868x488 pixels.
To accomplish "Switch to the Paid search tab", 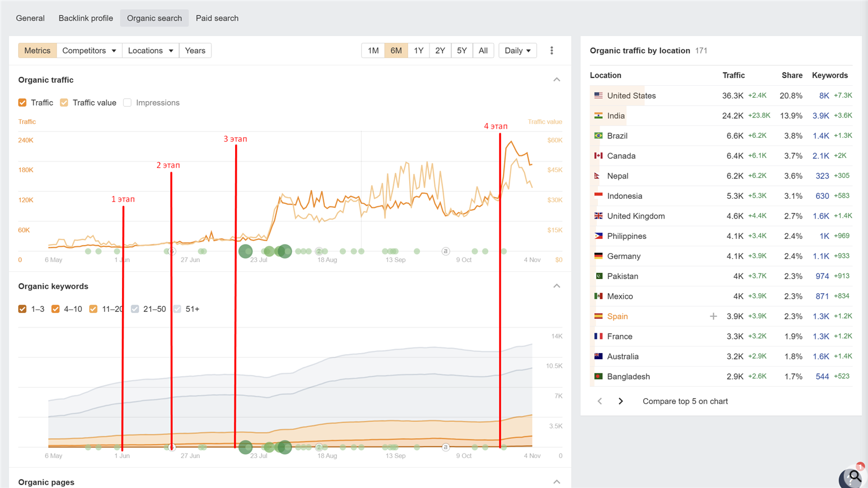I will point(217,18).
